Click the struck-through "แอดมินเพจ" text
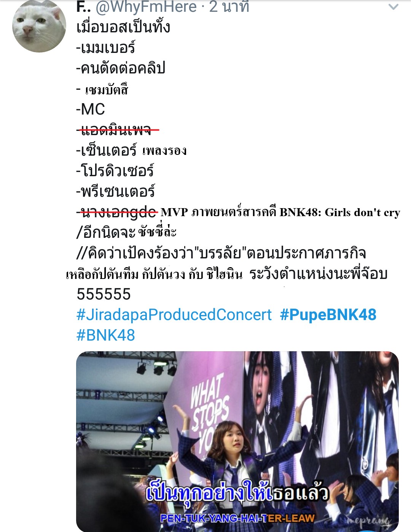The image size is (411, 532). [117, 130]
